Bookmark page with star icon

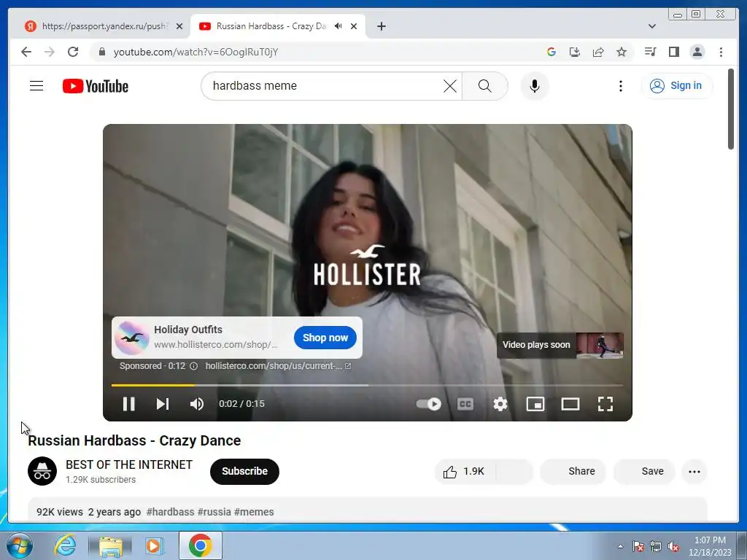tap(622, 52)
